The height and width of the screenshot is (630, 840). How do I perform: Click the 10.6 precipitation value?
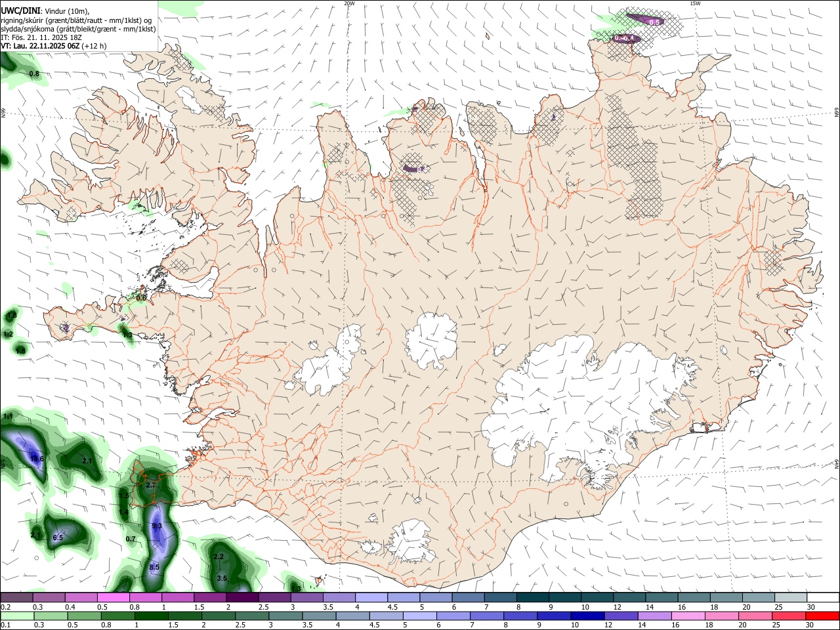pyautogui.click(x=37, y=459)
